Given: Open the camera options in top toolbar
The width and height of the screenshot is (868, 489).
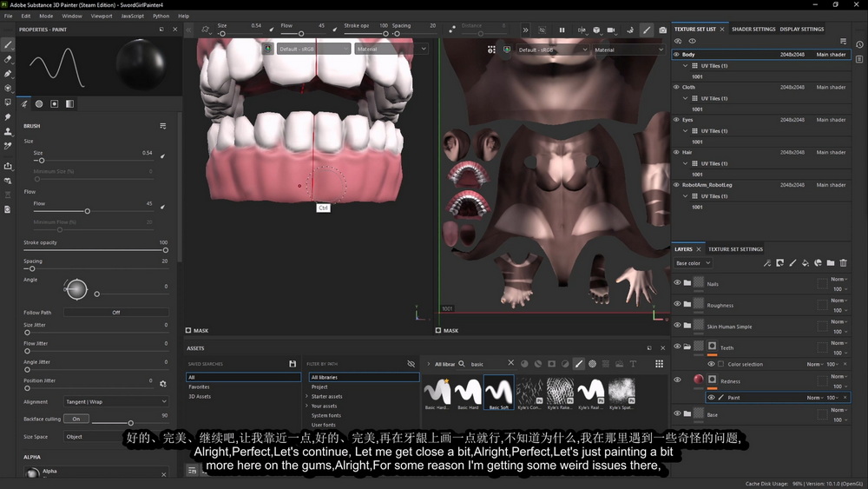Looking at the screenshot, I should (x=611, y=30).
